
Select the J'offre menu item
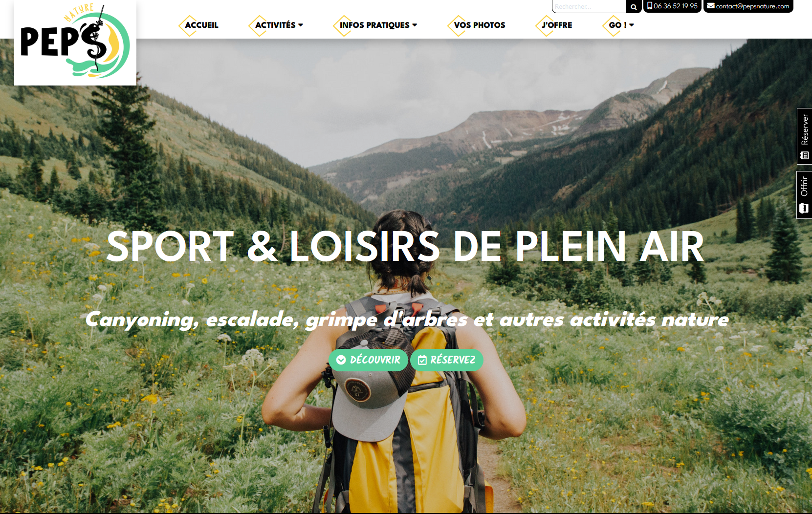(x=556, y=25)
